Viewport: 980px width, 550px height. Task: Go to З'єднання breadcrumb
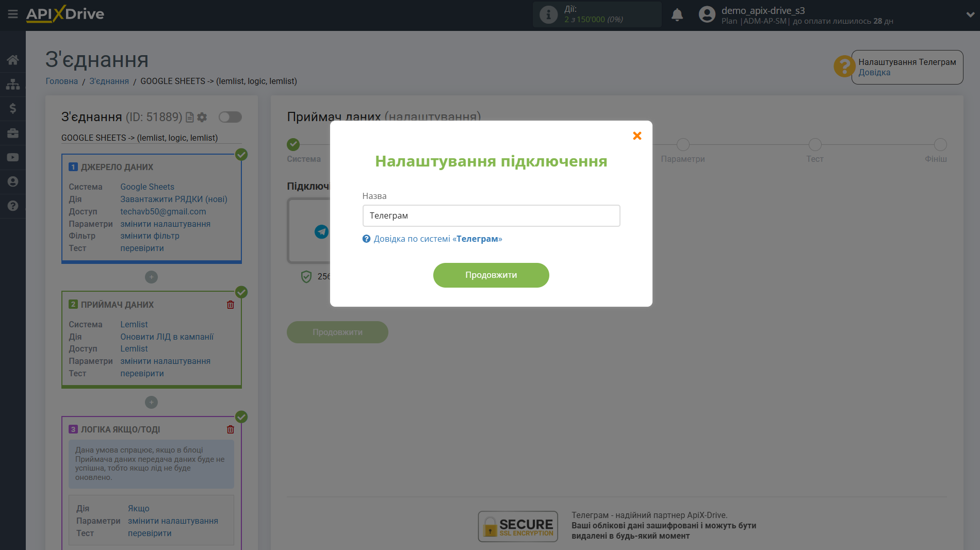coord(109,81)
